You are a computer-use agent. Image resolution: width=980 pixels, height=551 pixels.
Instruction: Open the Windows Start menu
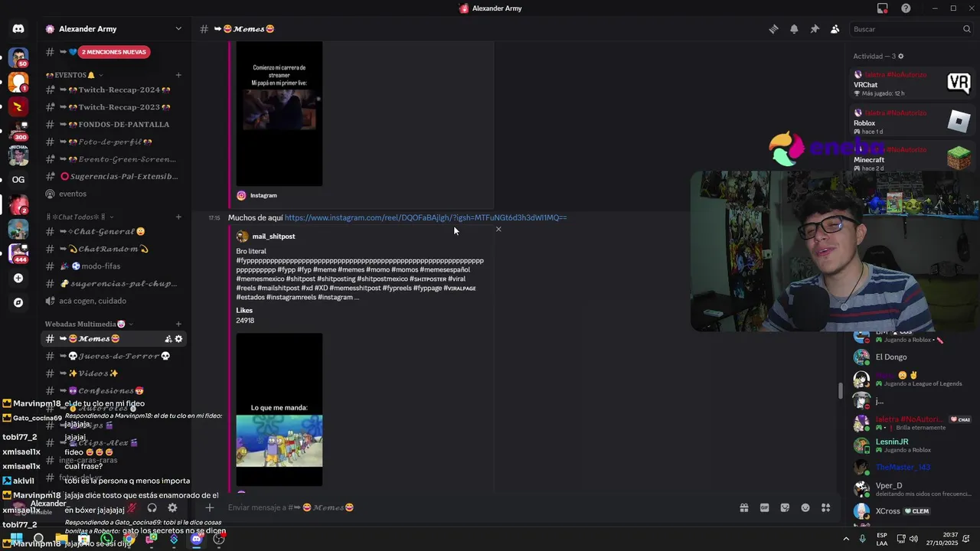(x=15, y=539)
